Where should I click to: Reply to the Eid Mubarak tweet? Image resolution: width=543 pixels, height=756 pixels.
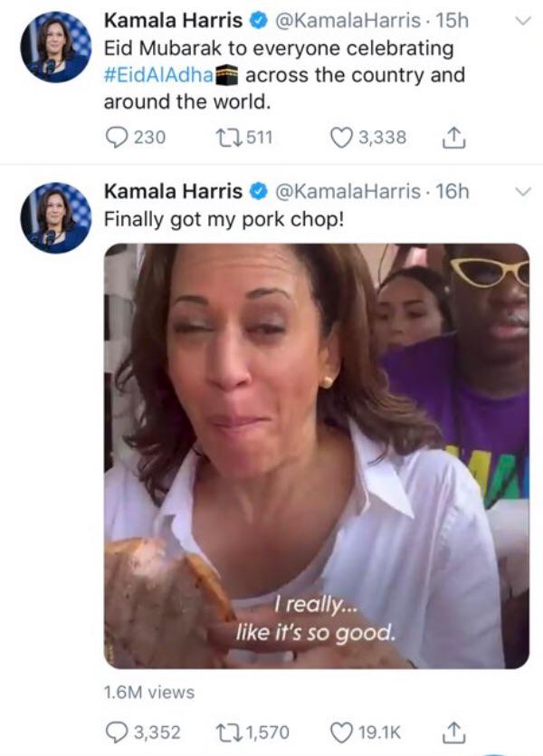pyautogui.click(x=118, y=138)
